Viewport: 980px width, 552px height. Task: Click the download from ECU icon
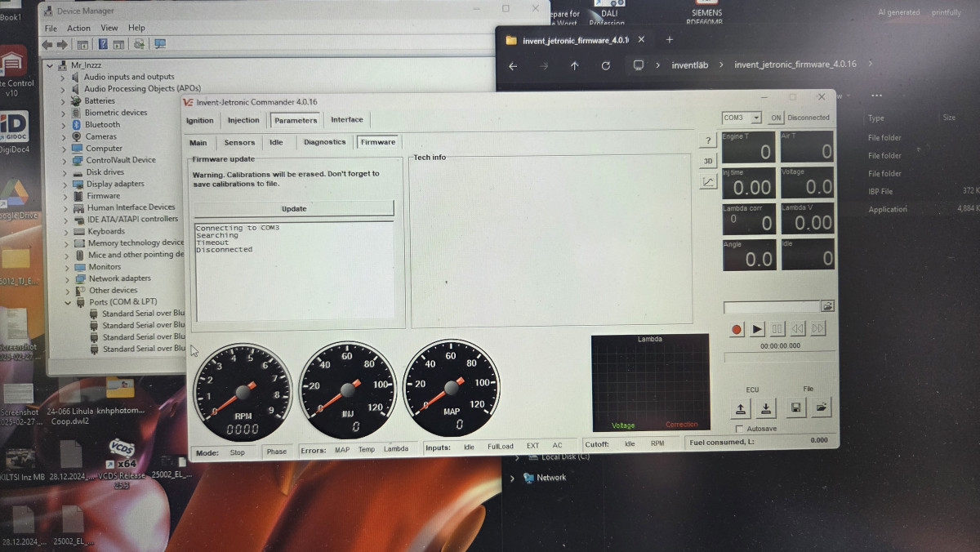click(x=766, y=408)
